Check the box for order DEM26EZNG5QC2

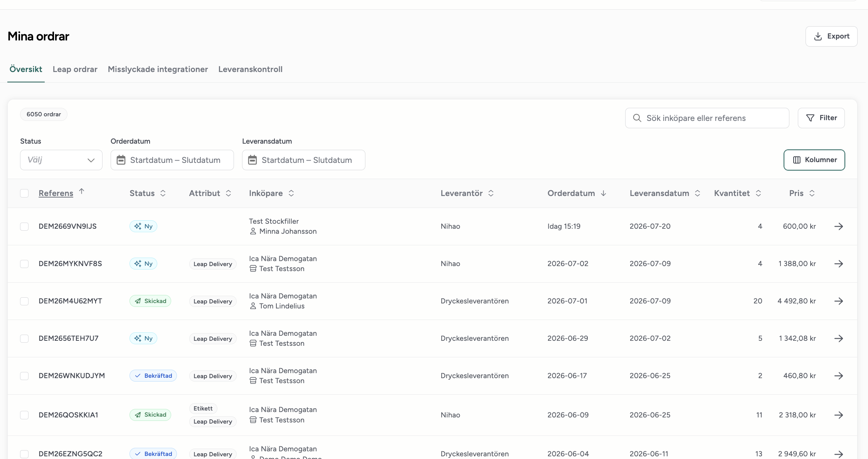[24, 454]
